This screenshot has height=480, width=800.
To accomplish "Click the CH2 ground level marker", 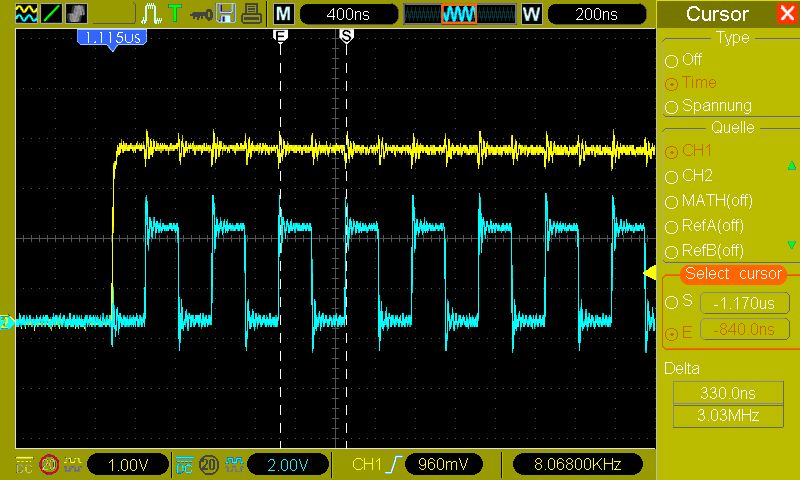I will point(7,322).
